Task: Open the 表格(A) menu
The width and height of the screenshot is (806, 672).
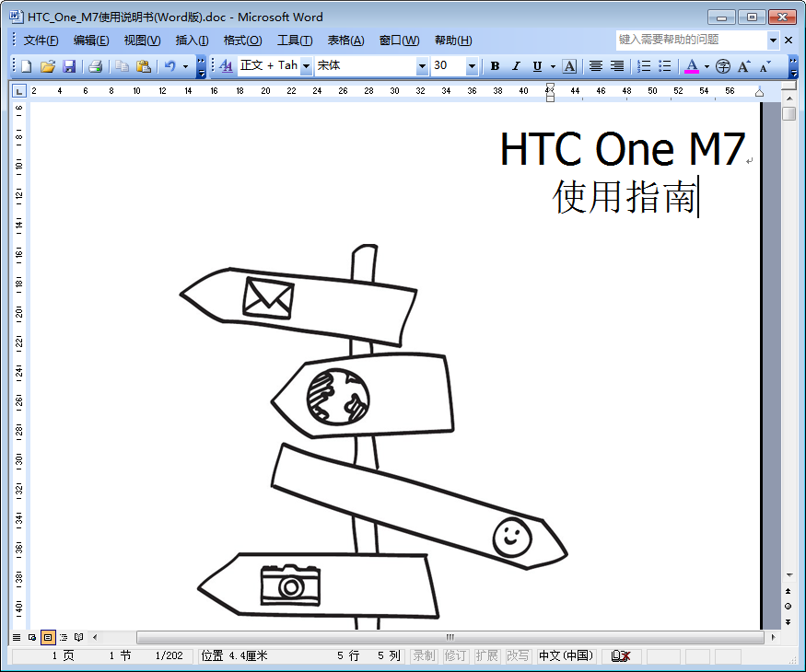Action: pos(345,41)
